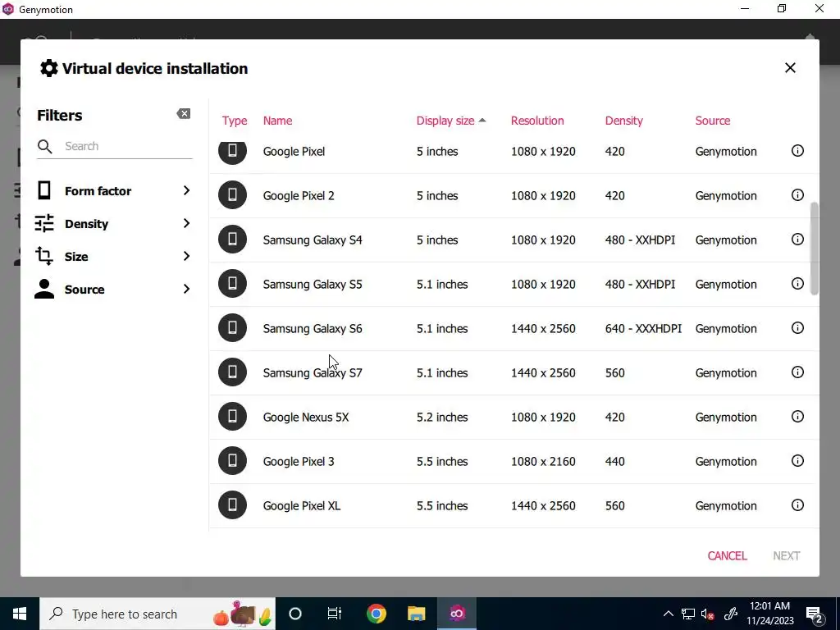
Task: Click the Source person icon
Action: 44,289
